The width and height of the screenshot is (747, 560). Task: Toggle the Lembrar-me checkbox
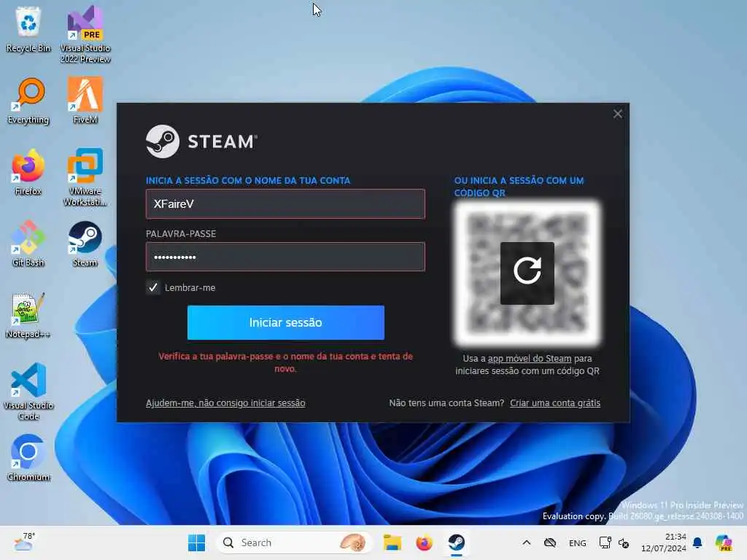point(153,287)
